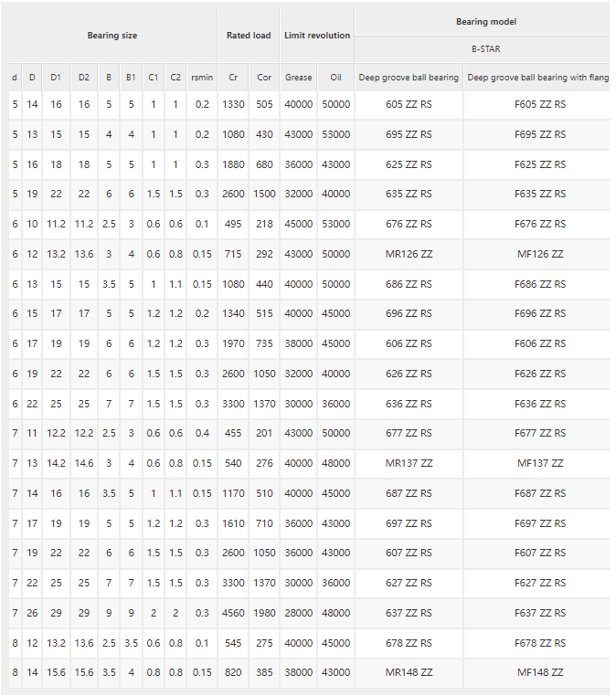The width and height of the screenshot is (616, 696).
Task: Select the MF137 ZZ flange model cell
Action: [x=540, y=463]
